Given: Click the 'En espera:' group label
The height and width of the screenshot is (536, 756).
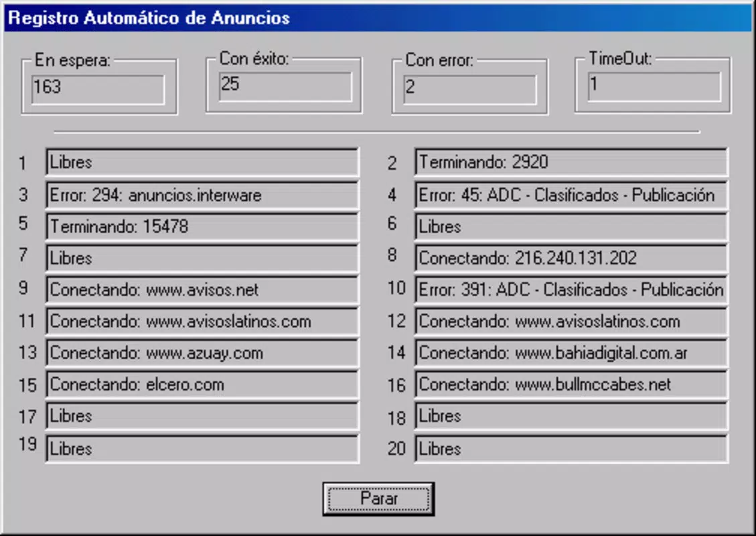Looking at the screenshot, I should point(72,60).
